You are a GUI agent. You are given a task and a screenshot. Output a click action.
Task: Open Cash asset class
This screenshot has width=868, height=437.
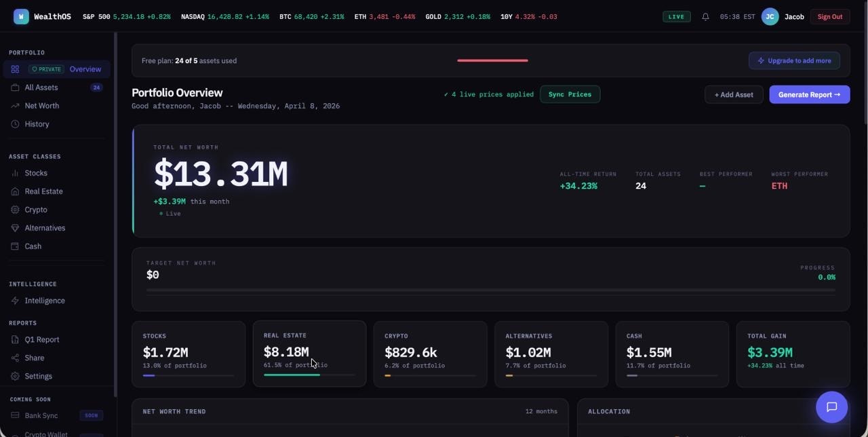[57, 246]
